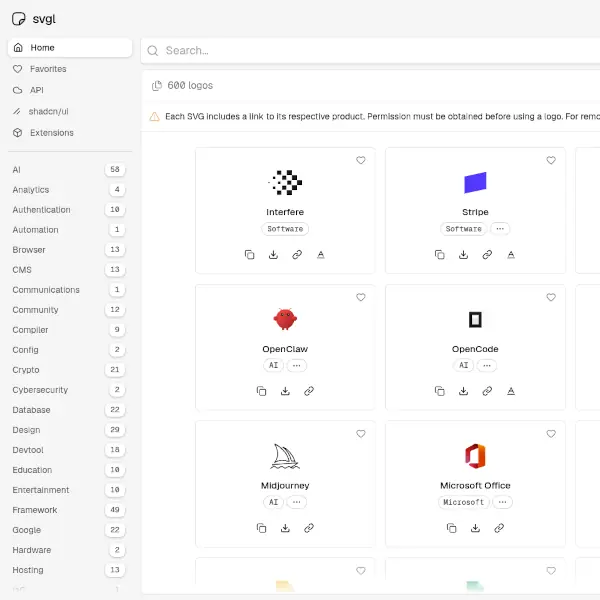Favorite the Microsoft Office logo with heart
This screenshot has height=600, width=600.
pos(551,434)
